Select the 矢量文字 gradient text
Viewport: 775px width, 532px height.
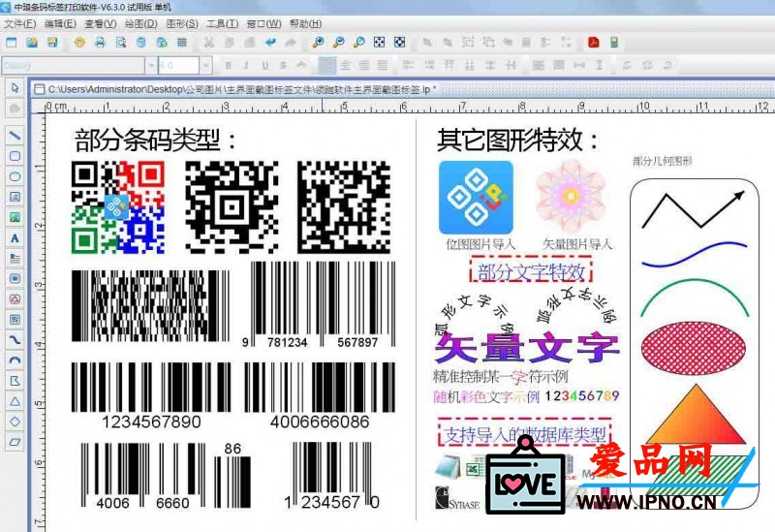coord(527,348)
